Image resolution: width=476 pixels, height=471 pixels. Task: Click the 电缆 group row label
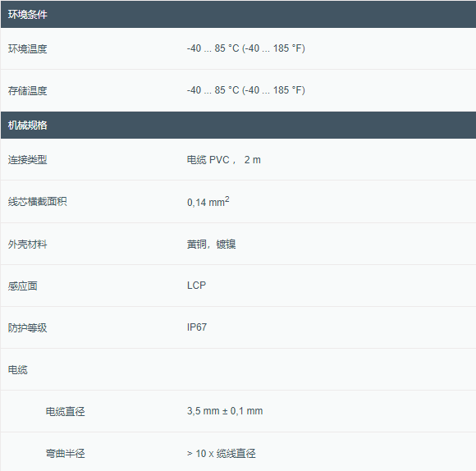(18, 369)
